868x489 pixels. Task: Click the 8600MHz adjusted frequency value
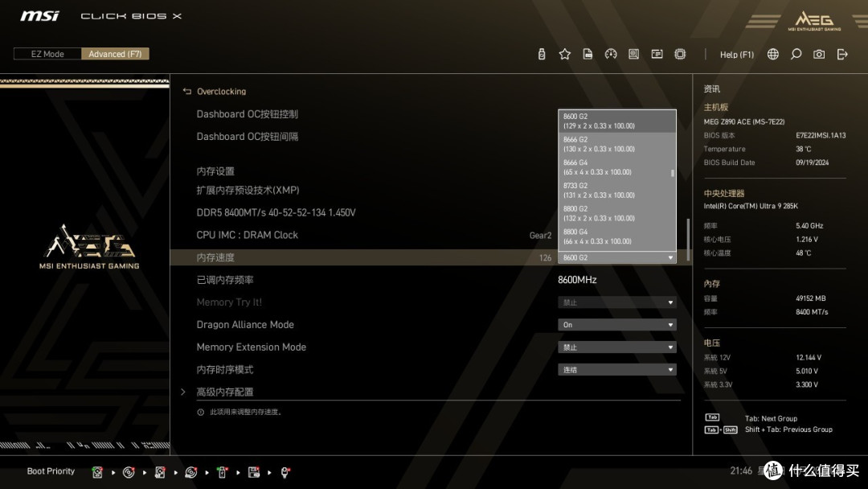(x=577, y=280)
